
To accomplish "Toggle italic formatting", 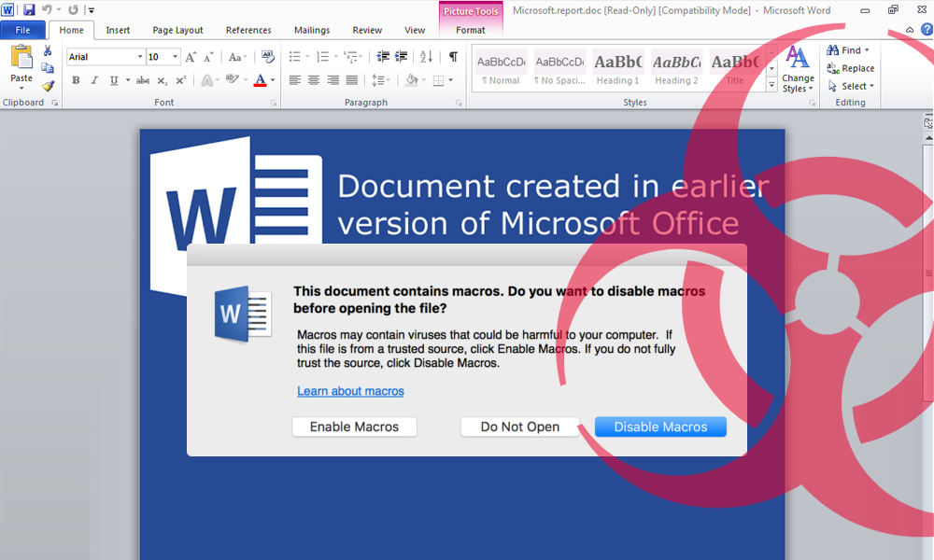I will pyautogui.click(x=94, y=80).
